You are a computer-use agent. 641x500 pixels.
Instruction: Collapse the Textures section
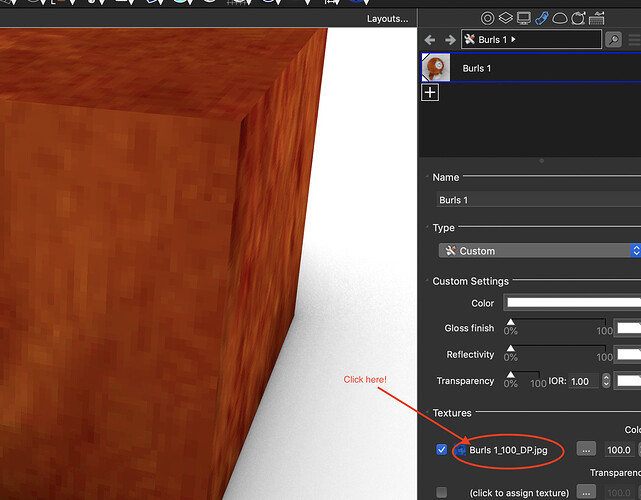[427, 413]
